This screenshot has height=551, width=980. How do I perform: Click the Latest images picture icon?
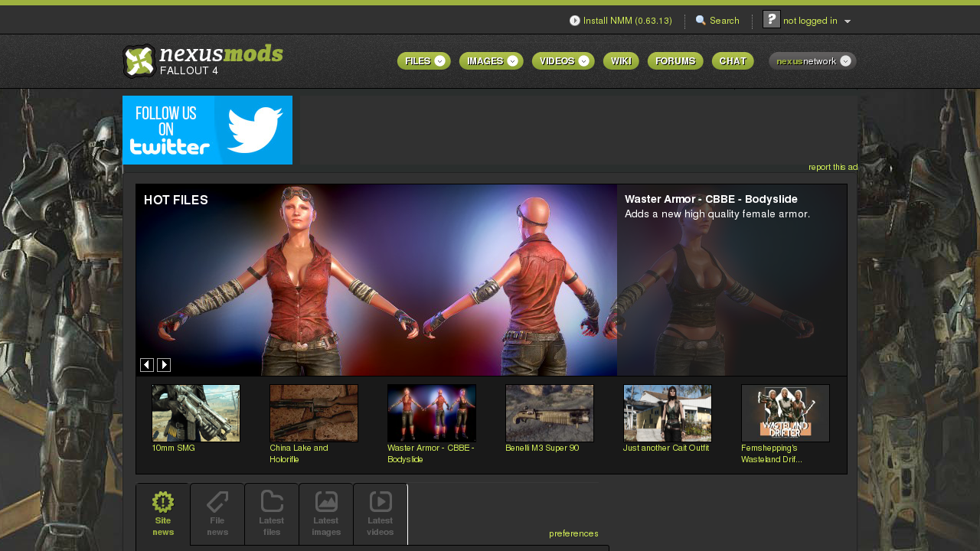326,502
